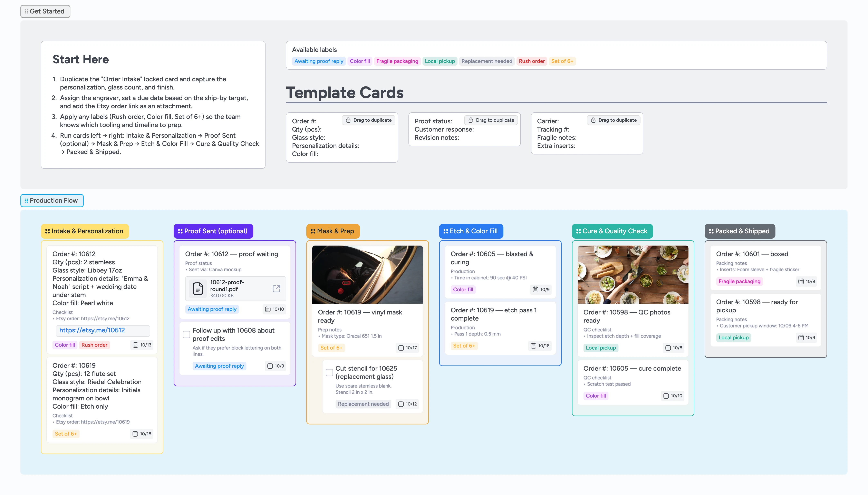Select the Etch & Color Fill column header
The height and width of the screenshot is (495, 868).
(x=471, y=231)
